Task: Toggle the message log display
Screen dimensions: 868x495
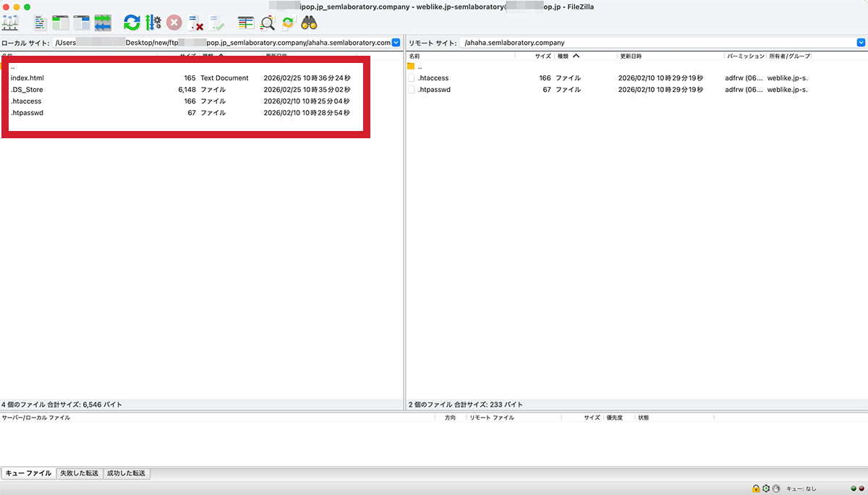Action: coord(40,22)
